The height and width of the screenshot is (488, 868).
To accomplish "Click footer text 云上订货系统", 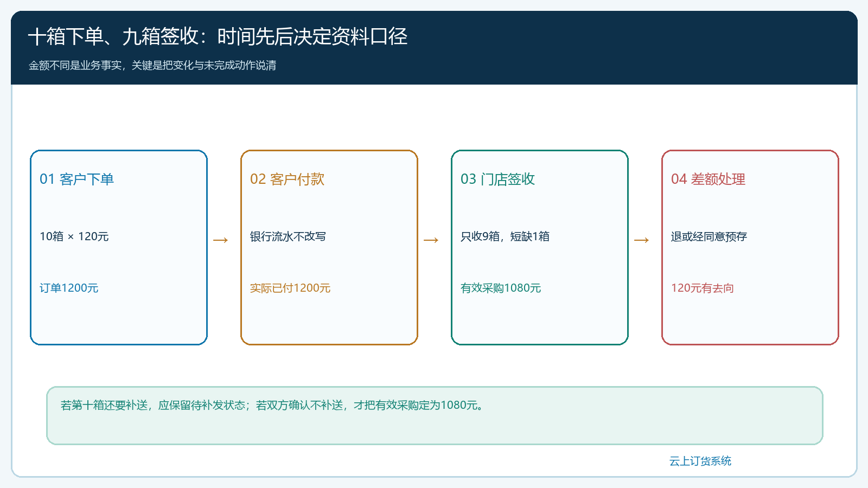I will (700, 461).
